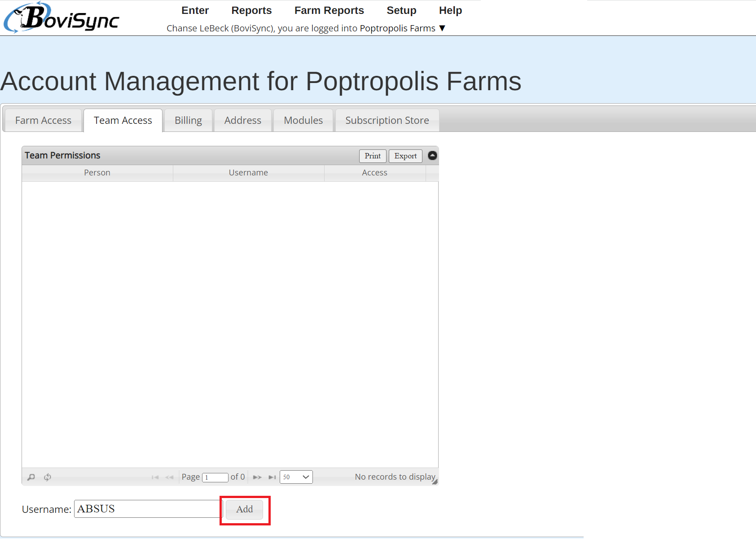Click the Print button
The height and width of the screenshot is (551, 756).
coord(373,156)
